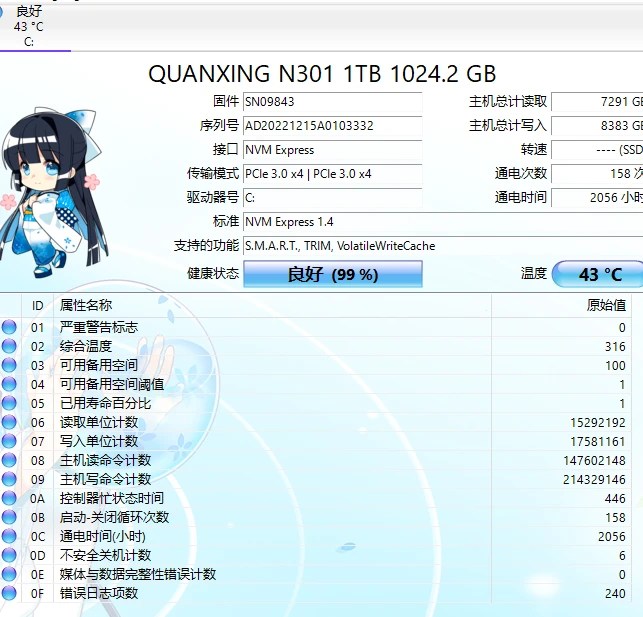643x617 pixels.
Task: Select the 错误日志项数 attribute name
Action: (x=99, y=593)
